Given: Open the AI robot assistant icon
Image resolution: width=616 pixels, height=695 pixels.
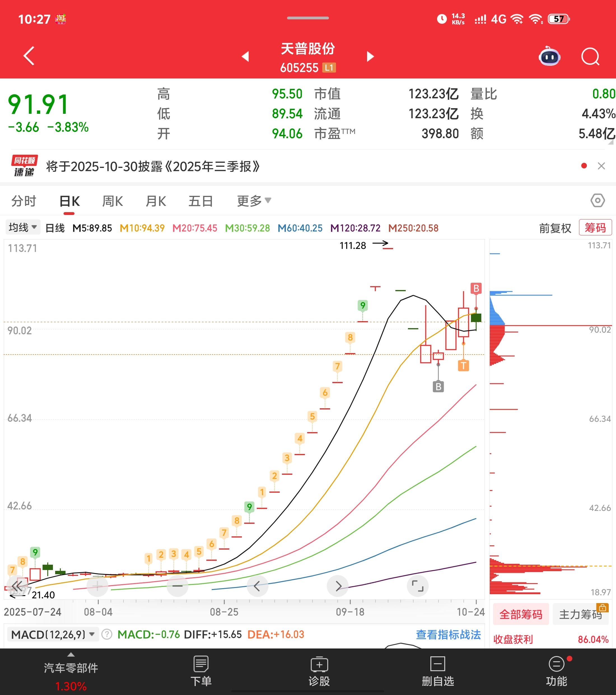Looking at the screenshot, I should pos(549,56).
